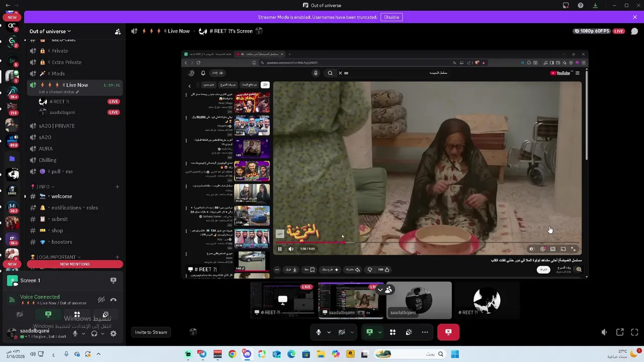
Task: Click the download updates arrow icon
Action: point(595,6)
